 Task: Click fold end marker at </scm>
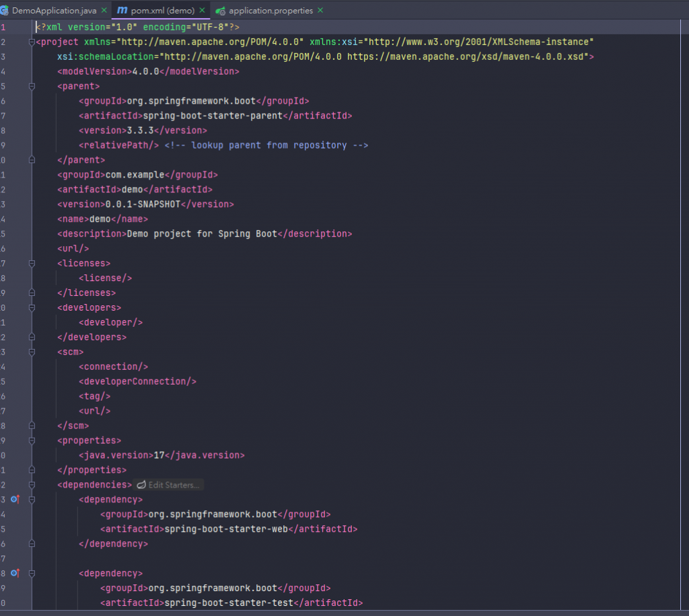(32, 426)
